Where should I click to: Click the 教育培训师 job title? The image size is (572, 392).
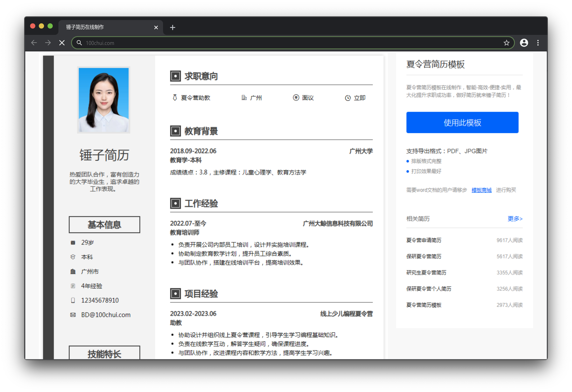[185, 232]
